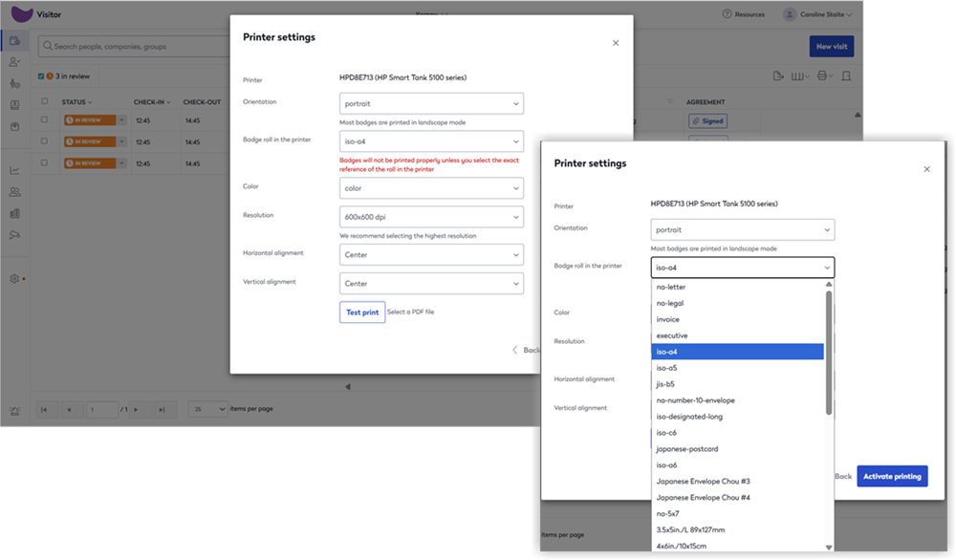Click the printer icon in the toolbar
Viewport: 956px width, 560px height.
coord(822,76)
